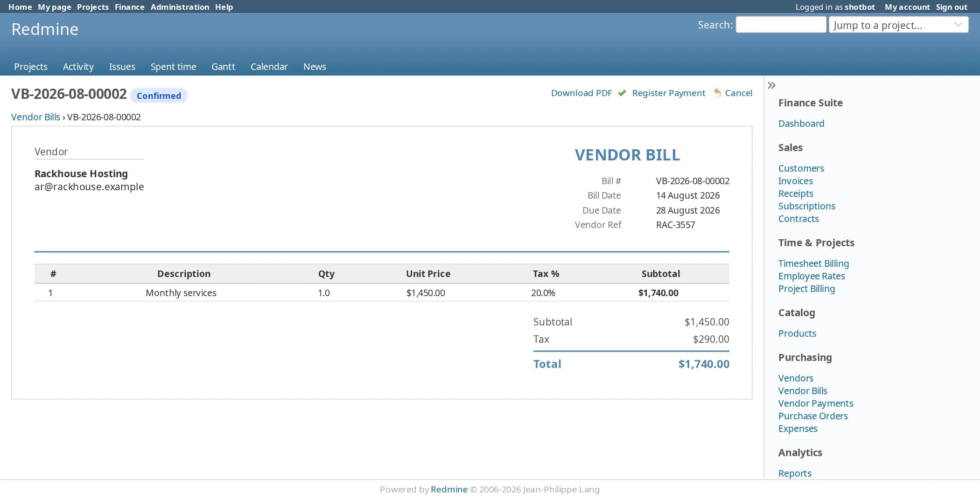Open My page in top menu
The height and width of the screenshot is (499, 980).
pyautogui.click(x=55, y=7)
